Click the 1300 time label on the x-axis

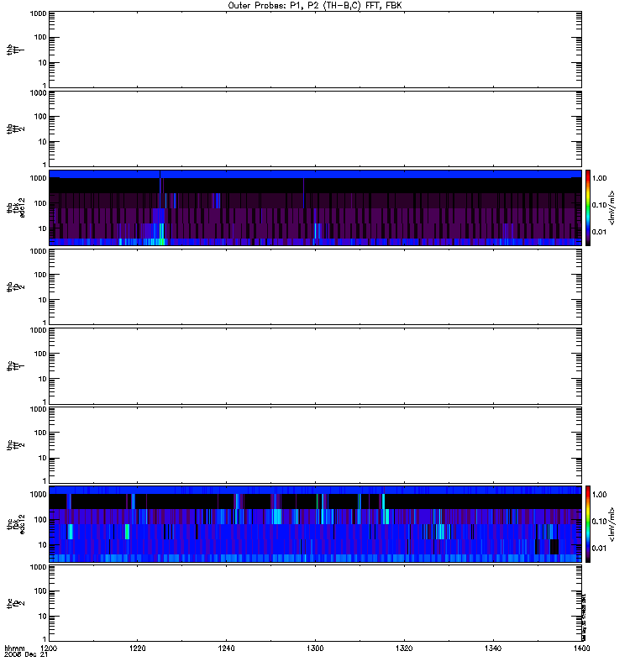[x=315, y=648]
